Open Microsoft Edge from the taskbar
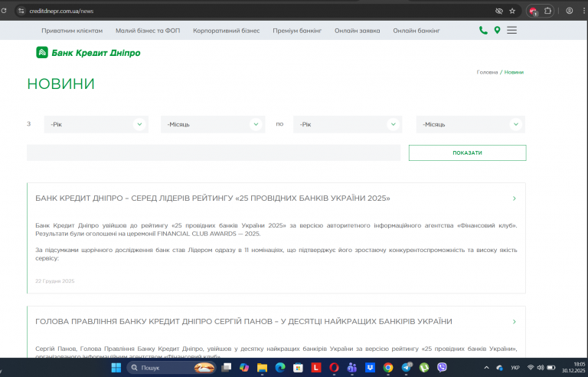Image resolution: width=588 pixels, height=377 pixels. click(x=280, y=368)
